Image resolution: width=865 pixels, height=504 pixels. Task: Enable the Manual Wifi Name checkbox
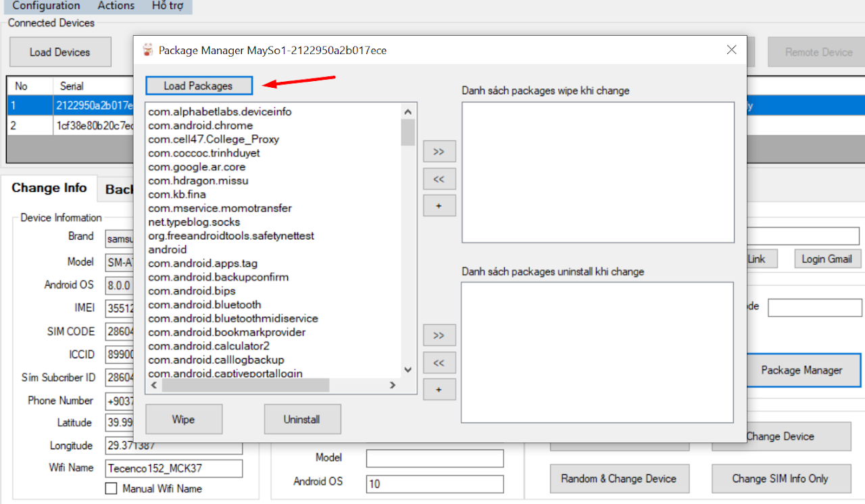coord(112,488)
